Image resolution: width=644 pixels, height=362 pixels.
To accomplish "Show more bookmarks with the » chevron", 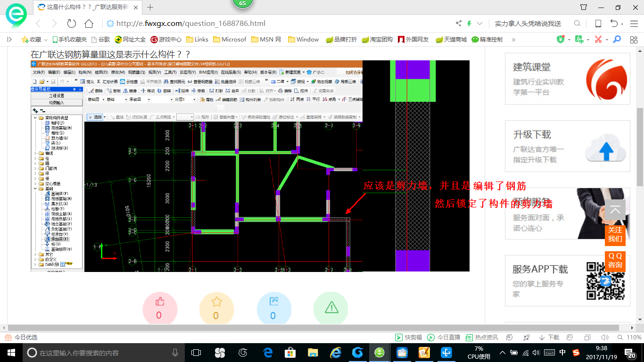I will coord(513,40).
